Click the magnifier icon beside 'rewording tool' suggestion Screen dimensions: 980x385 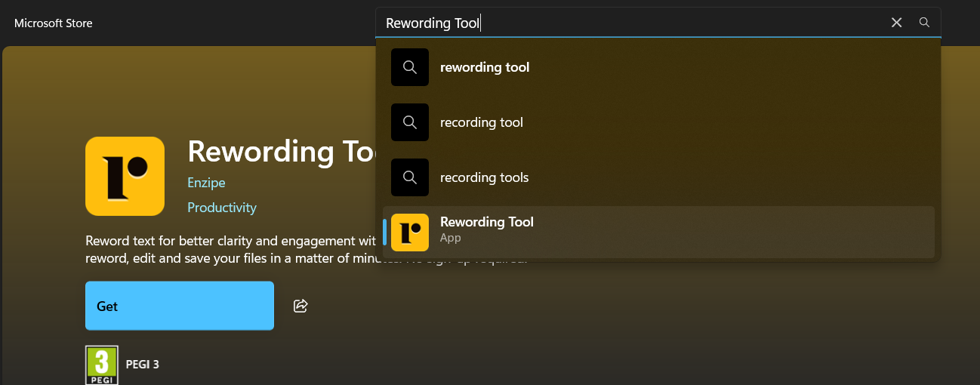tap(410, 67)
